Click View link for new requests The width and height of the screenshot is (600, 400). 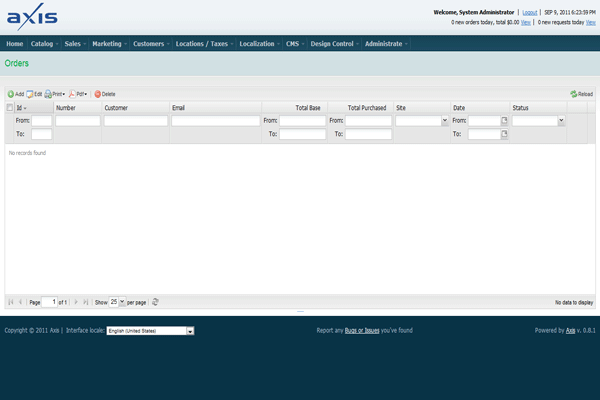[591, 23]
